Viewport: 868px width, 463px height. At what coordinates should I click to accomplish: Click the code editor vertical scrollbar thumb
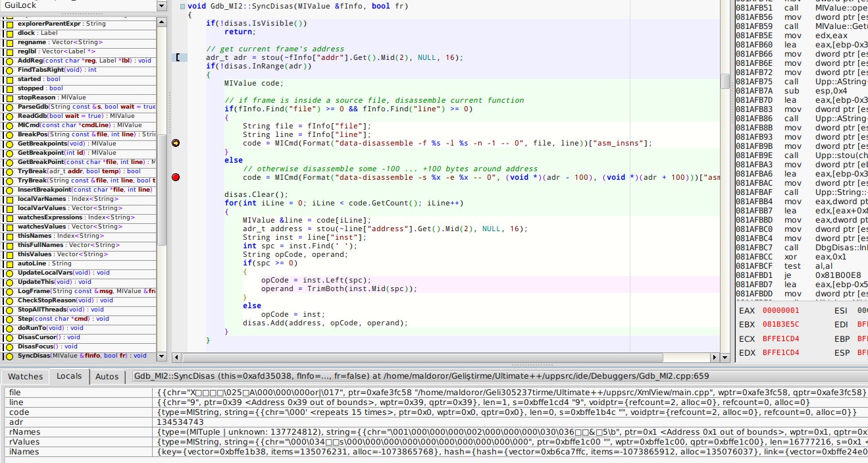pyautogui.click(x=725, y=80)
